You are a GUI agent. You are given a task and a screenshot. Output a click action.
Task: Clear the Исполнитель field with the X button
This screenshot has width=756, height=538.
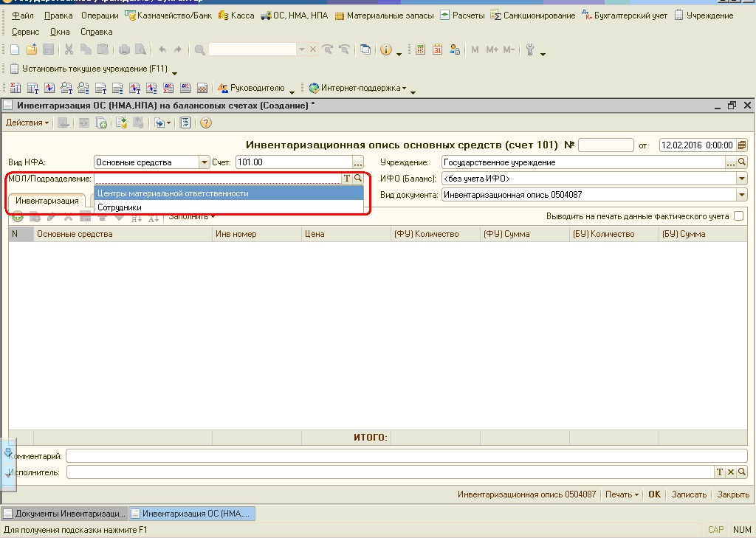(731, 472)
